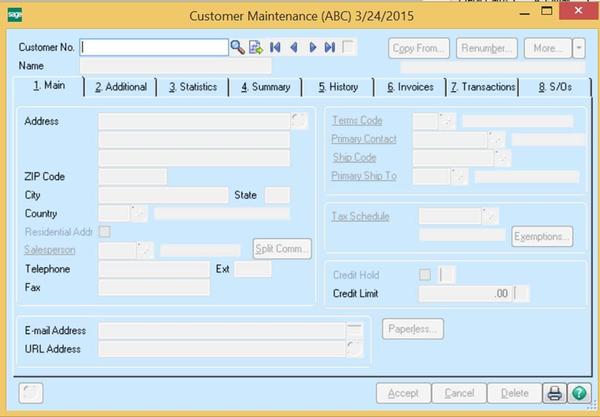
Task: Toggle the Credit Hold checkbox
Action: coord(425,275)
